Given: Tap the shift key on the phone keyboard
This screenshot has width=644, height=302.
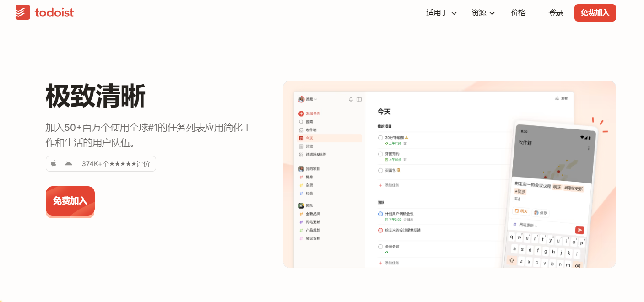Looking at the screenshot, I should coord(511,260).
